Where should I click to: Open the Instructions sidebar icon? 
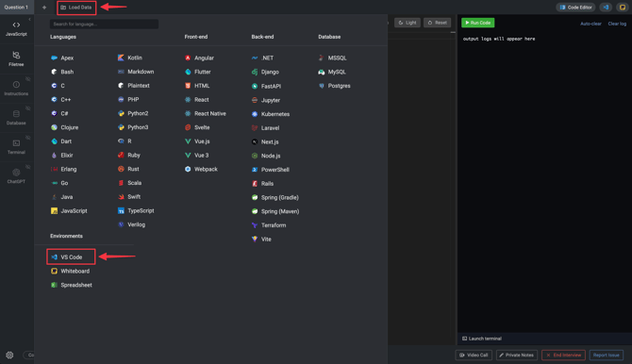[x=16, y=88]
